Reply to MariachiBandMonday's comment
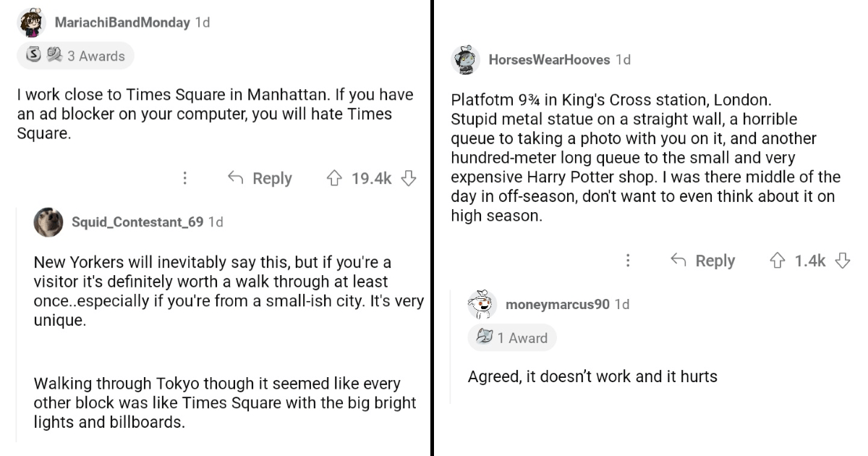868x456 pixels. [x=260, y=178]
